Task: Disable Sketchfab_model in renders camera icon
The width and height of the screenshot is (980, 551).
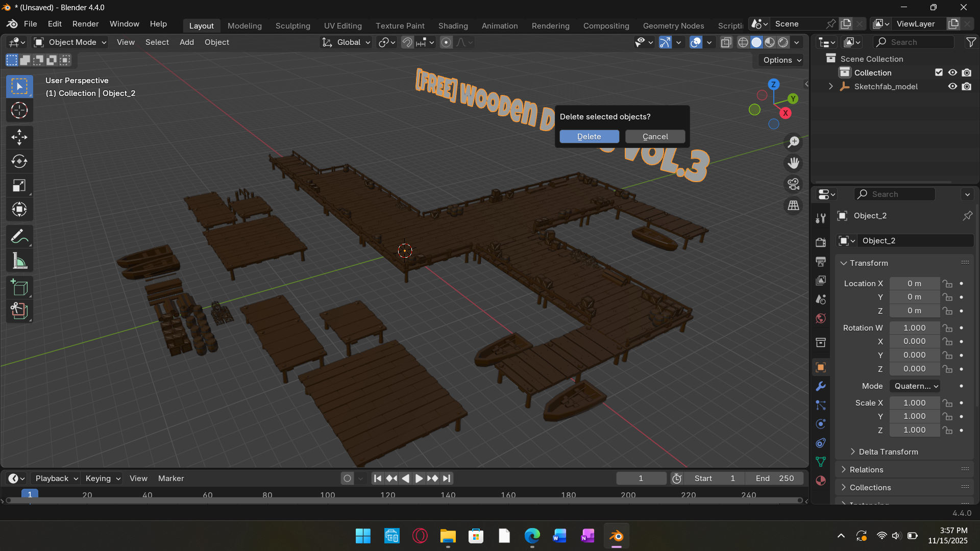Action: click(967, 86)
